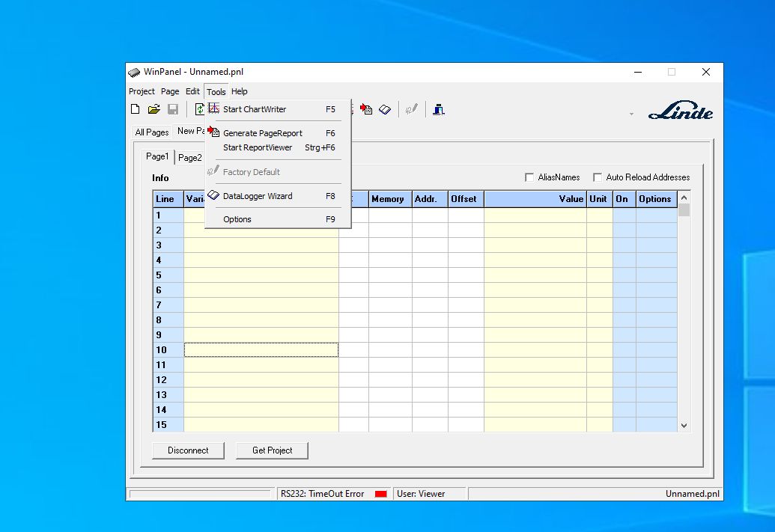Screen dimensions: 775x532
Task: Click the table vertical scrollbar thumb
Action: pos(684,210)
